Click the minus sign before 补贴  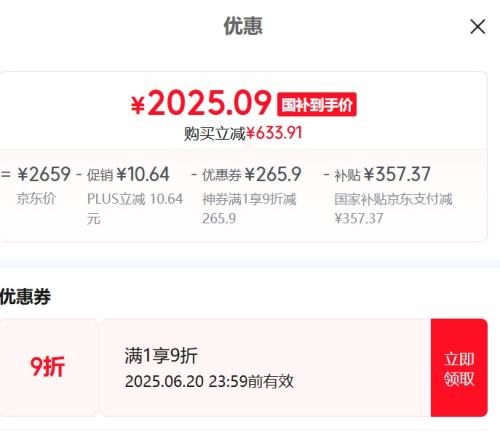pyautogui.click(x=327, y=174)
